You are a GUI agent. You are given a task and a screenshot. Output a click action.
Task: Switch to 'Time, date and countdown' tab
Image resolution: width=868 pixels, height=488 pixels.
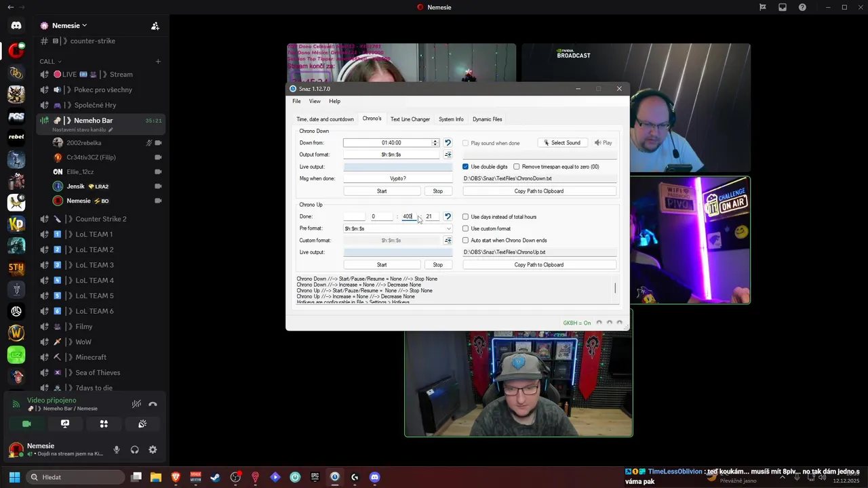coord(325,119)
